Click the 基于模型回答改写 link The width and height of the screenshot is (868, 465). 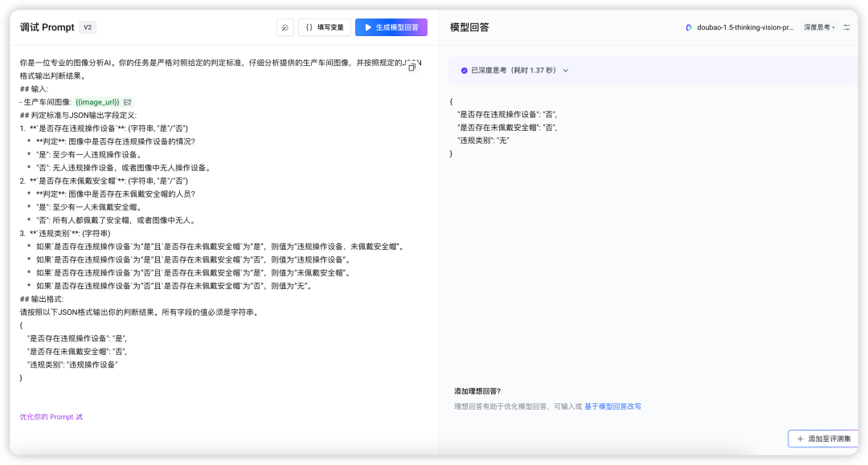[x=612, y=406]
